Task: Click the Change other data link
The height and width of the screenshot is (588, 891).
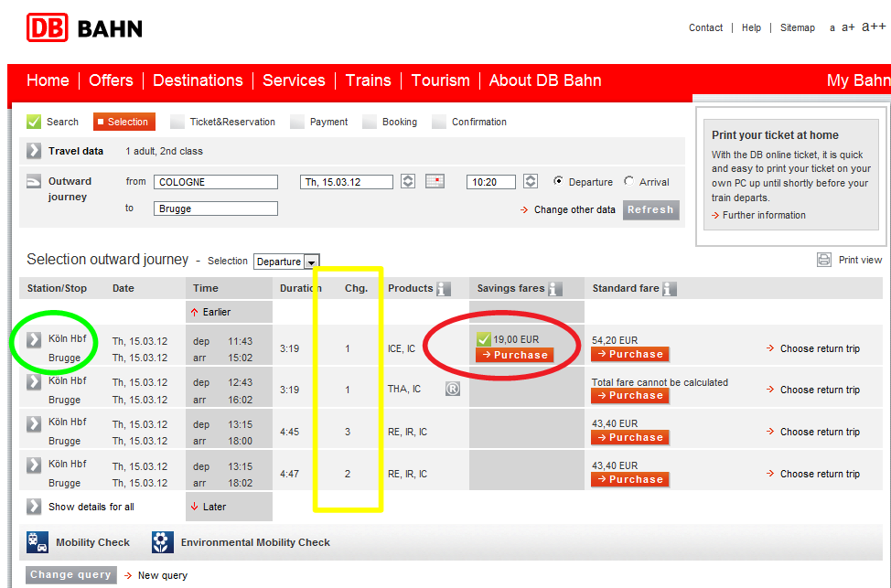Action: 574,209
